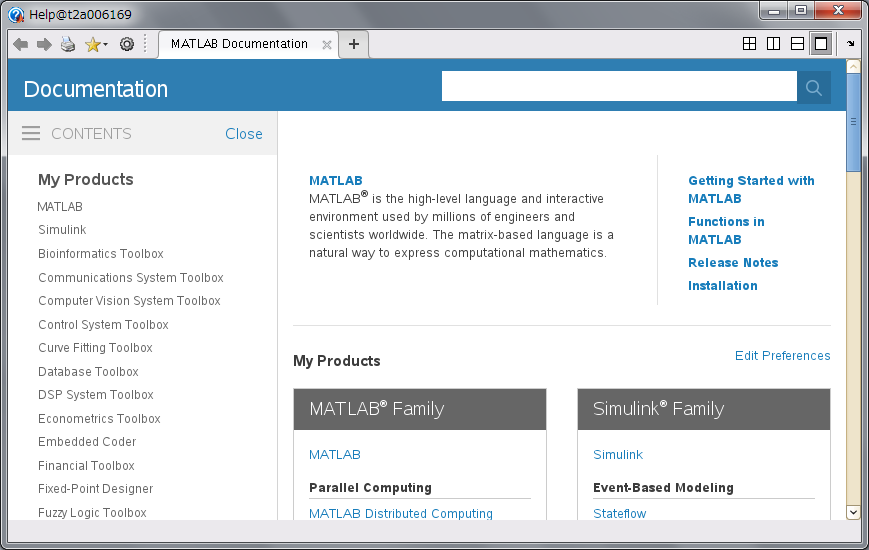Open MATLAB Distributed Computing link
This screenshot has width=869, height=550.
pyautogui.click(x=401, y=513)
